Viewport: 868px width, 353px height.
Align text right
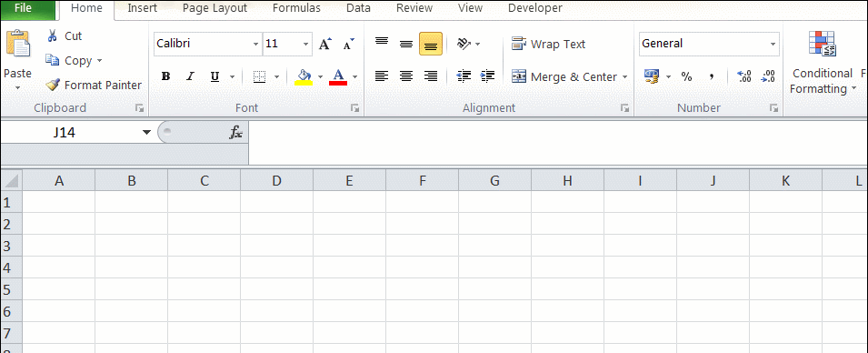(x=431, y=76)
